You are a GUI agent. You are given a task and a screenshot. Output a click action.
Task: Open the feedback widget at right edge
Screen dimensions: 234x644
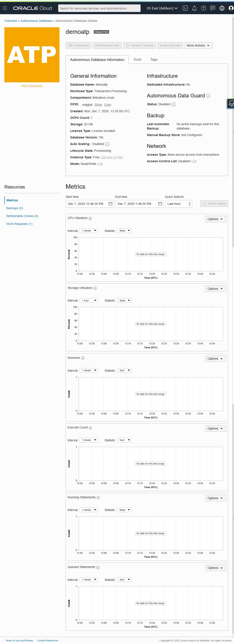[x=231, y=104]
